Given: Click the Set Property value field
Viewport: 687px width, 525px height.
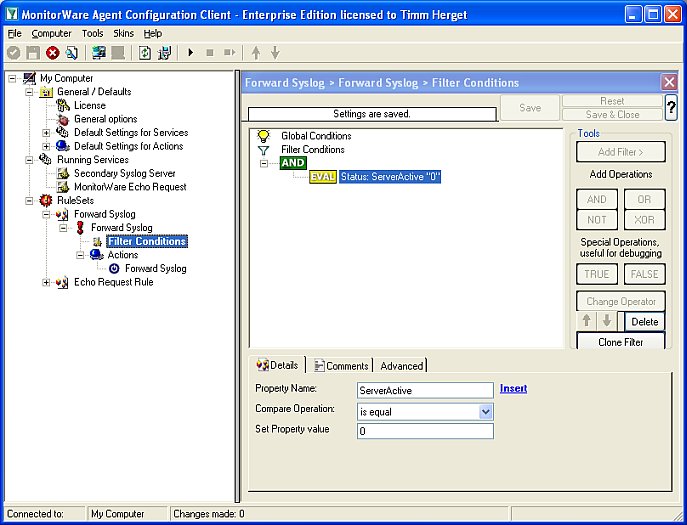Looking at the screenshot, I should (425, 431).
